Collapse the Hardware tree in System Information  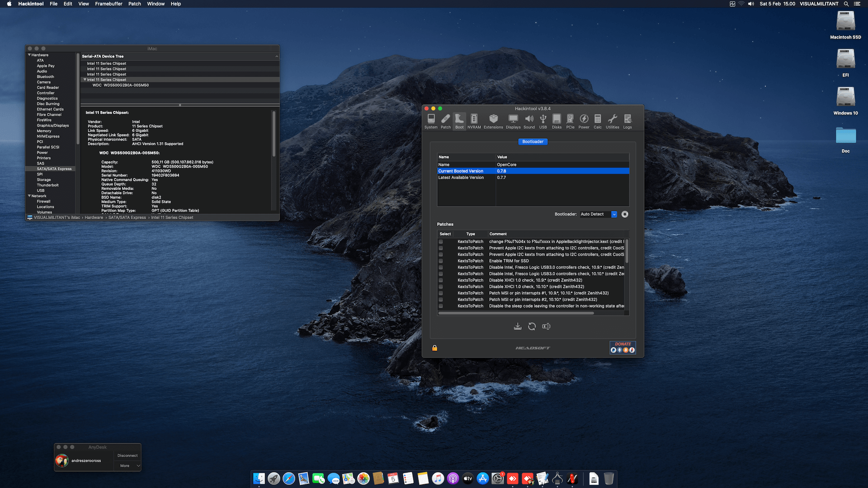click(29, 55)
